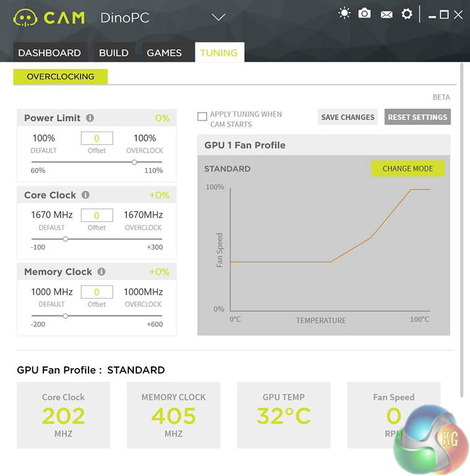Click the CAM skull logo icon
Viewport: 470px width, 476px height.
[x=25, y=17]
